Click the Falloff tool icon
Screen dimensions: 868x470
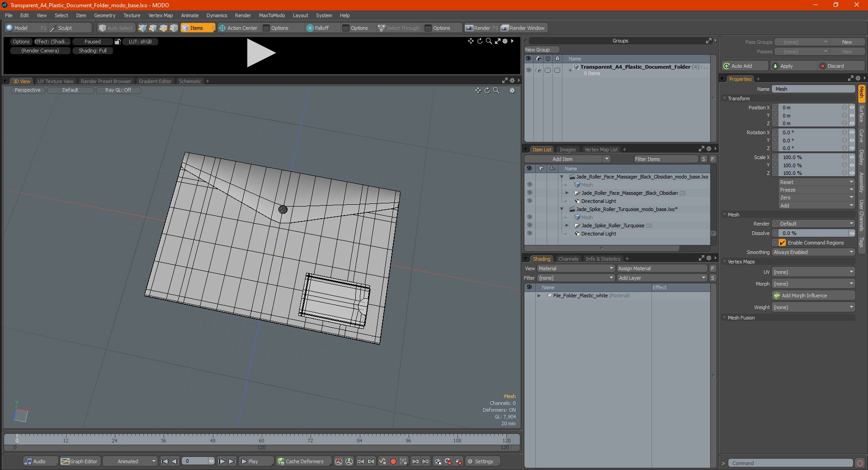click(310, 28)
